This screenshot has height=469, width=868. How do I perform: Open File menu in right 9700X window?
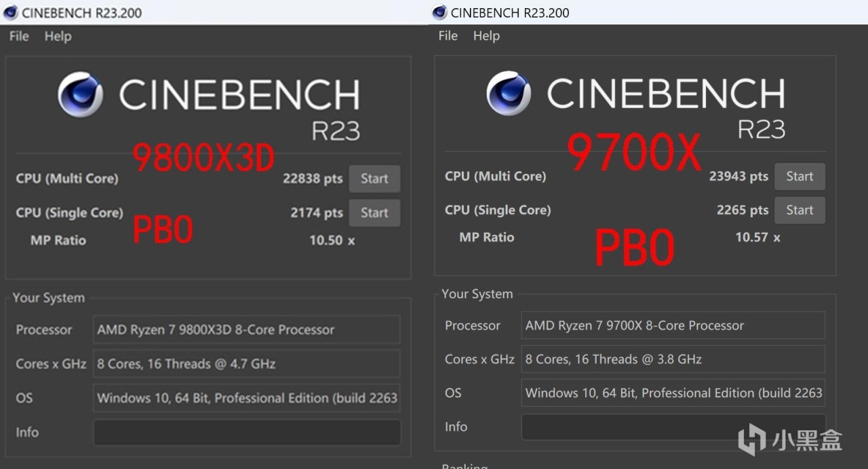448,35
